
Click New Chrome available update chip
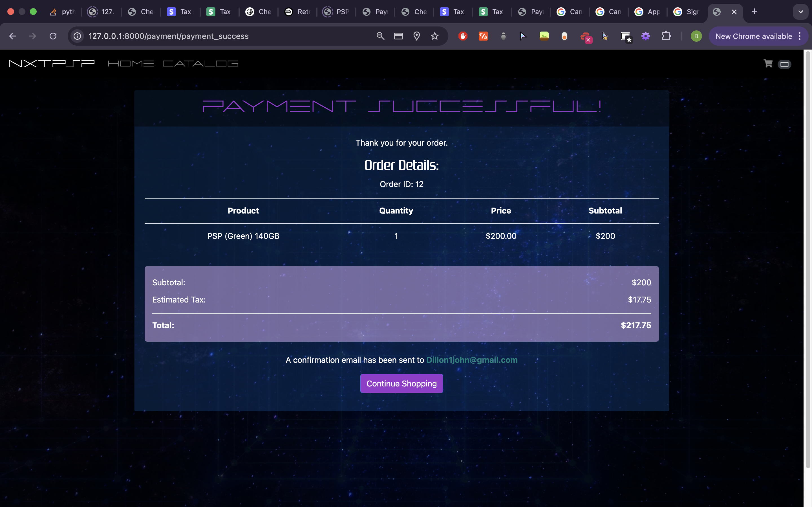tap(753, 36)
